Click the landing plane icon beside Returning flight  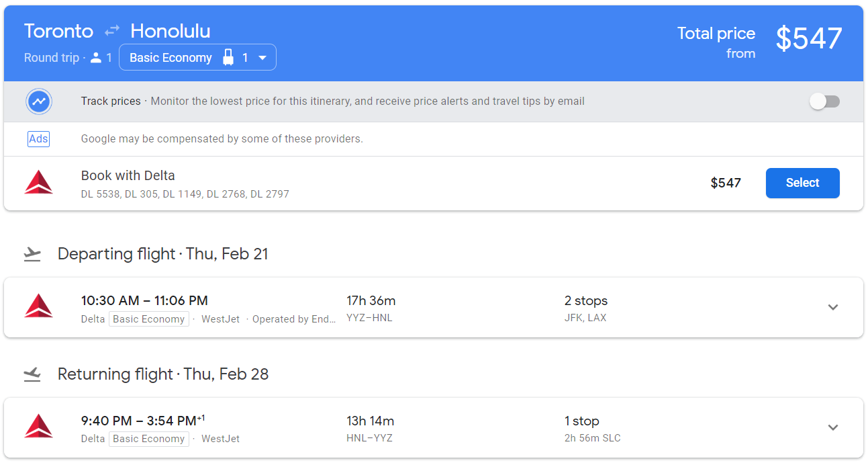(32, 374)
